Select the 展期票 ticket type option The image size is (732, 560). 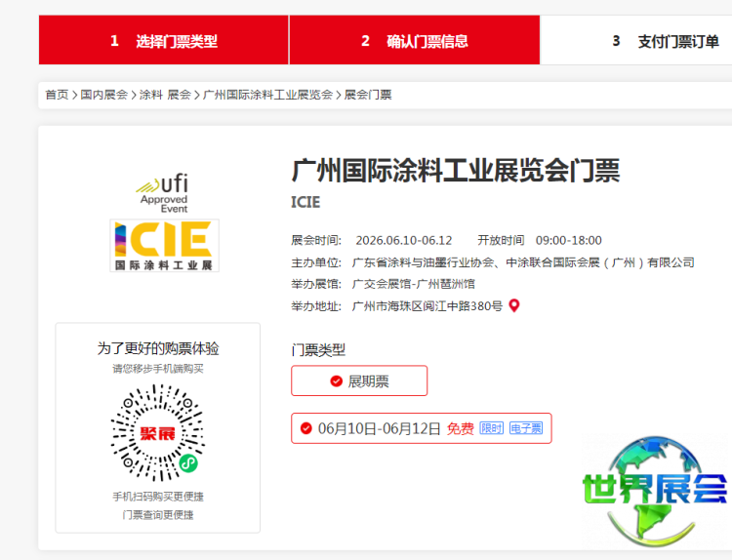point(359,381)
